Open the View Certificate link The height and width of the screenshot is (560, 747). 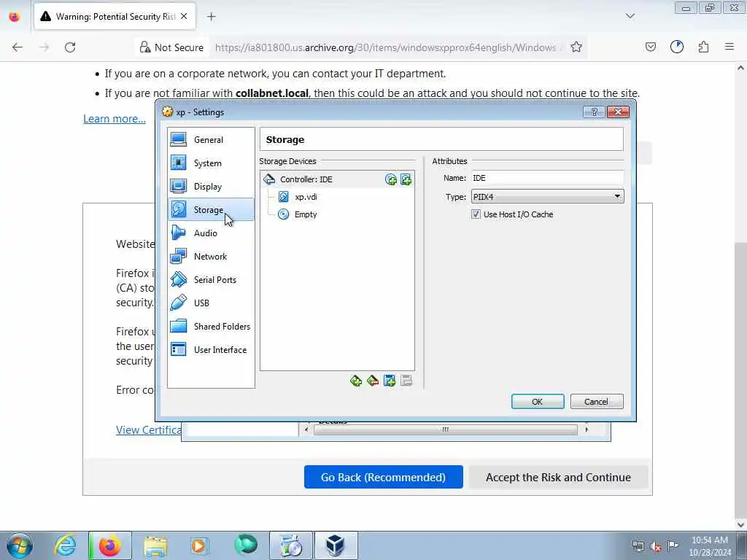click(148, 430)
